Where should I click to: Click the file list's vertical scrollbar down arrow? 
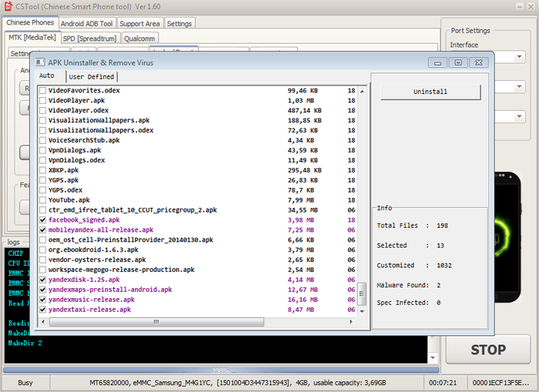click(362, 310)
